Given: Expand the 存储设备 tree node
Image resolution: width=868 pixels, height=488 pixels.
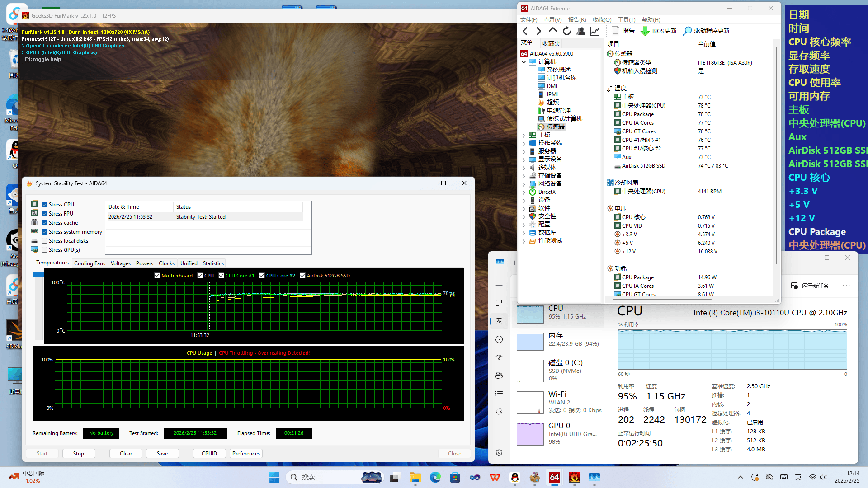Looking at the screenshot, I should coord(524,176).
